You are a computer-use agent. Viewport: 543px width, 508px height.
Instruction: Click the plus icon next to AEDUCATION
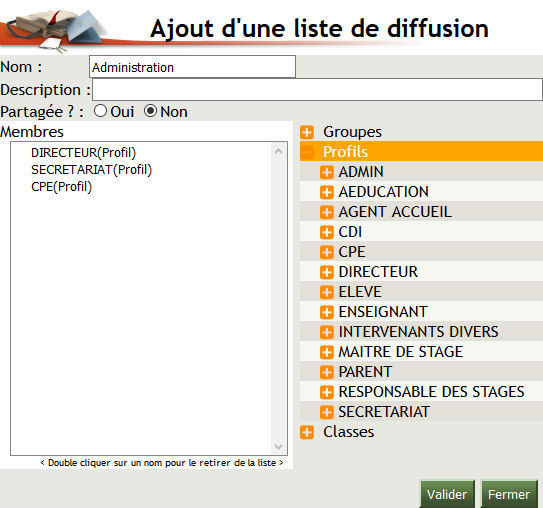327,192
